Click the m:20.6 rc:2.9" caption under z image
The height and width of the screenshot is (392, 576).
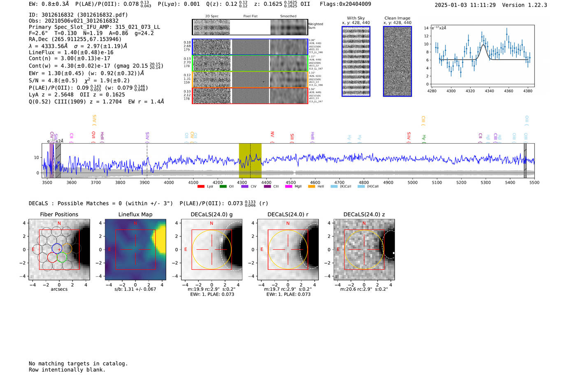pos(364,289)
